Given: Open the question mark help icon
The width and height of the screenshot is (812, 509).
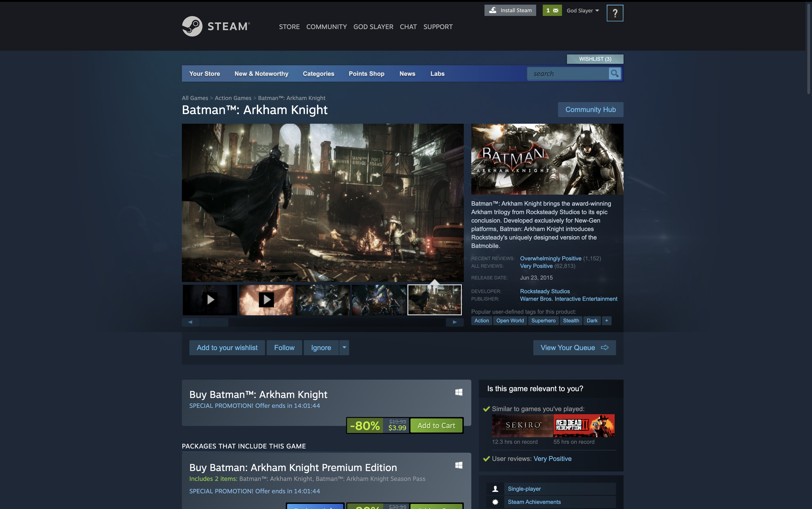Looking at the screenshot, I should click(615, 13).
